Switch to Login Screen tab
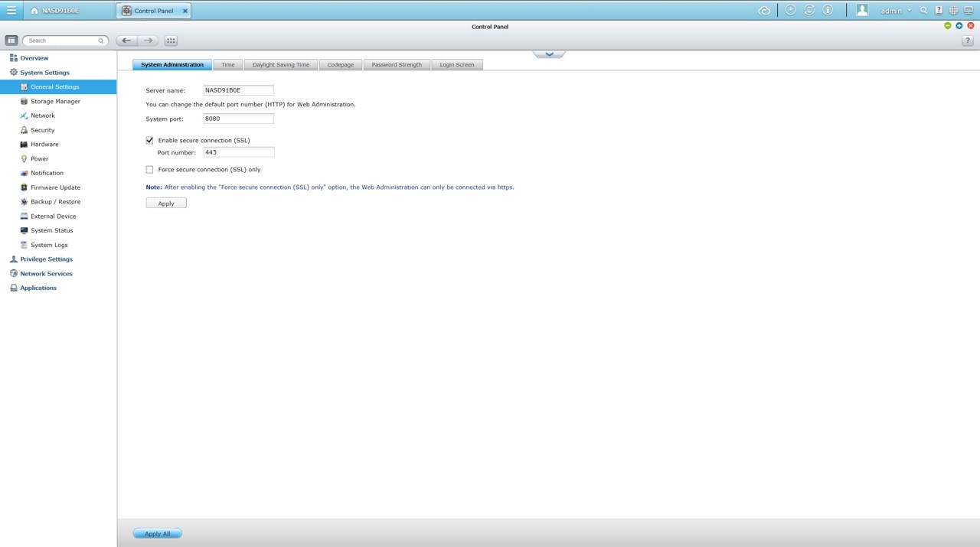The width and height of the screenshot is (980, 547). click(457, 64)
